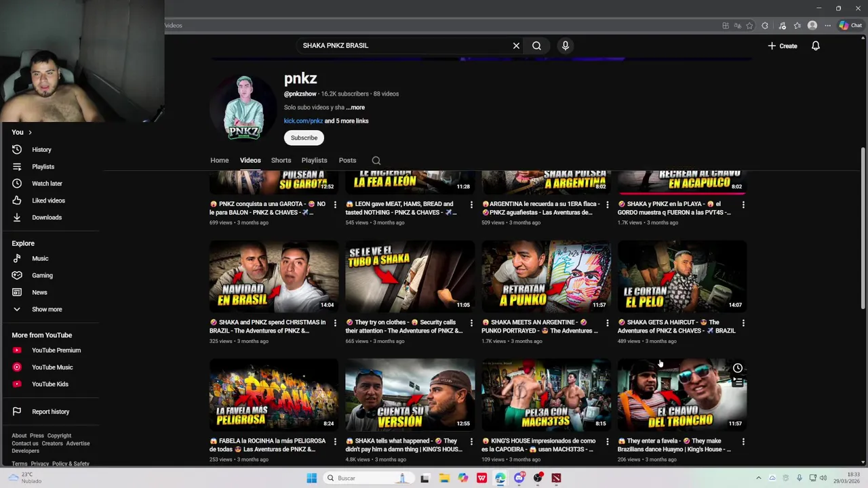Open the Windows Start menu
The image size is (868, 488).
pos(311,478)
